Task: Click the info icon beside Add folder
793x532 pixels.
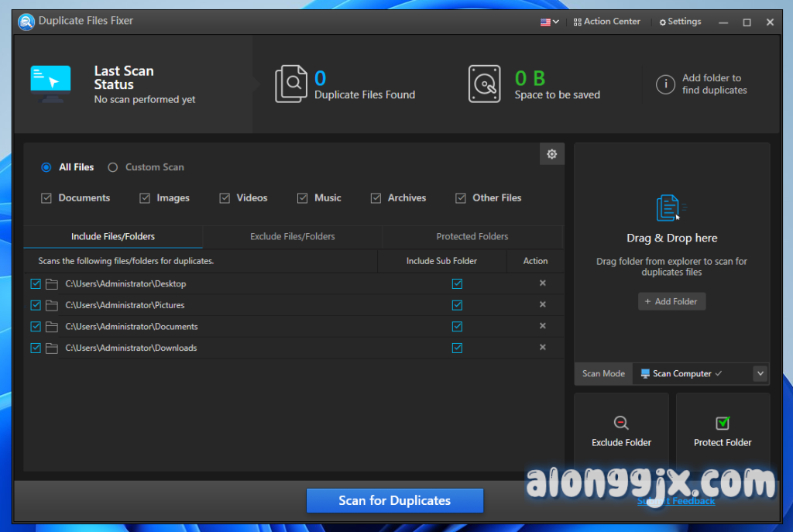Action: (665, 84)
